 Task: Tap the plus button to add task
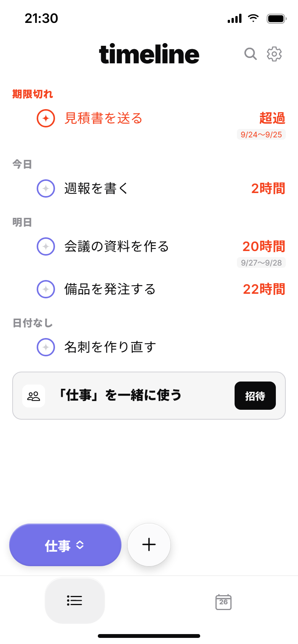149,544
